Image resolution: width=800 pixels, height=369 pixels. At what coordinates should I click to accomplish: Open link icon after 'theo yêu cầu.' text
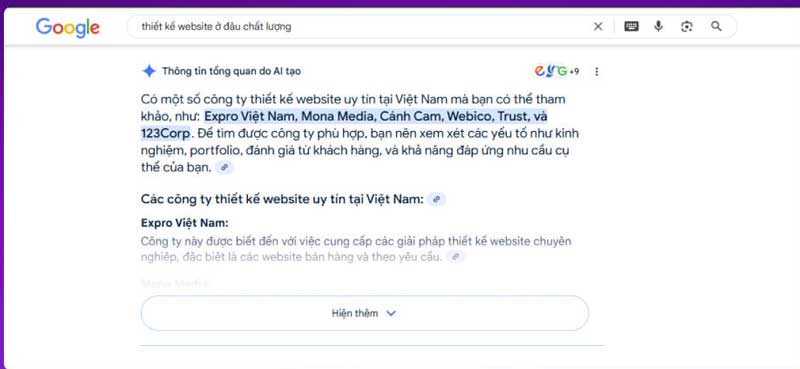pyautogui.click(x=456, y=257)
